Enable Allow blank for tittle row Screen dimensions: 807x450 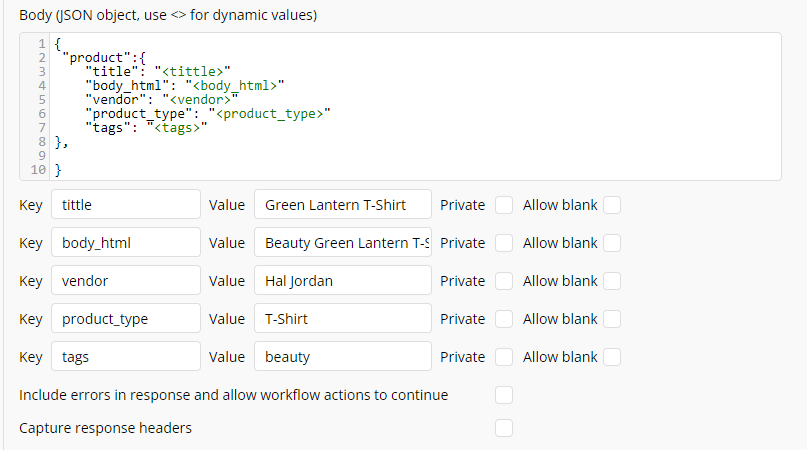[612, 205]
